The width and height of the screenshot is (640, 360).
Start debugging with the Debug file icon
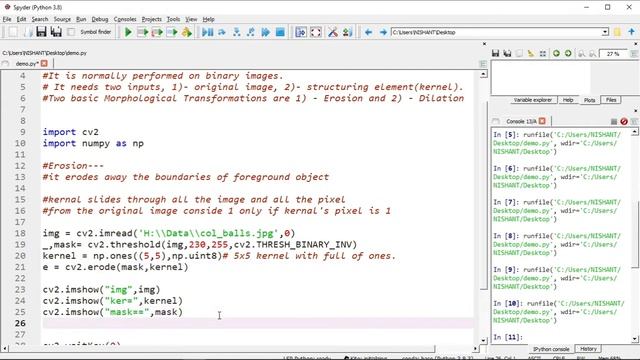coord(207,32)
